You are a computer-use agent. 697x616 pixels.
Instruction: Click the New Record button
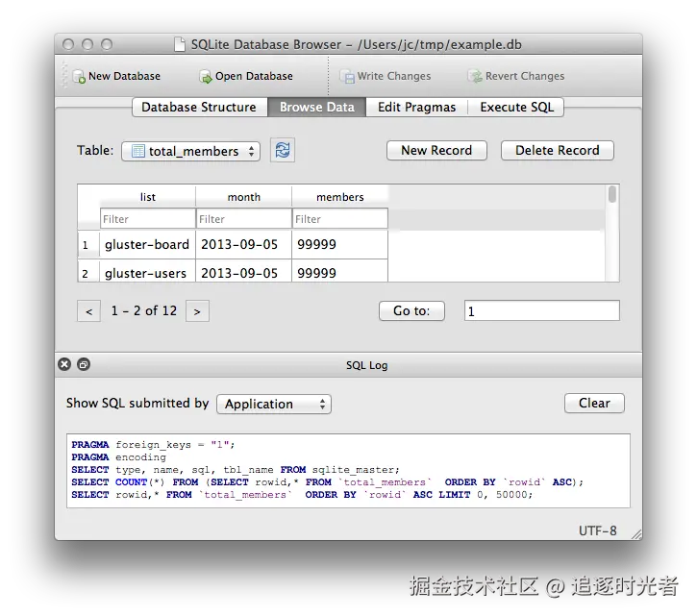[x=436, y=150]
